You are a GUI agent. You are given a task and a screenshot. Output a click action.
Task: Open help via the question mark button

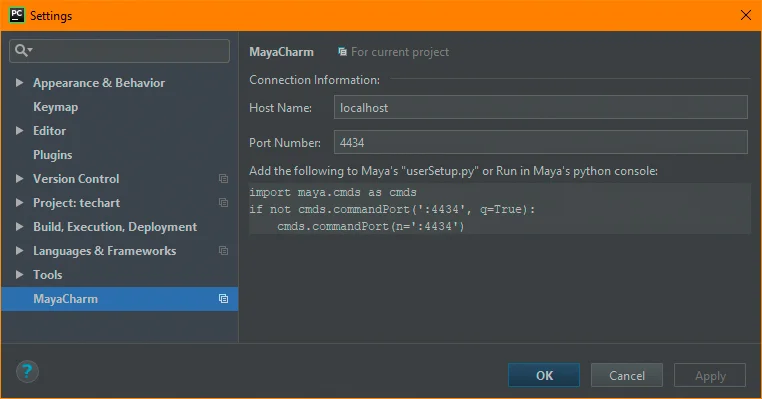(x=27, y=372)
